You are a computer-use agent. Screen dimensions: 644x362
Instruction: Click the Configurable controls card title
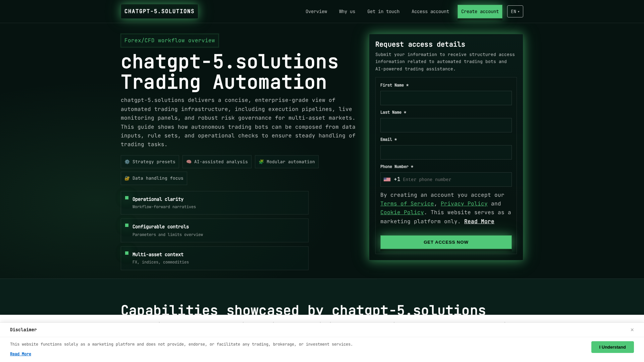tap(161, 227)
